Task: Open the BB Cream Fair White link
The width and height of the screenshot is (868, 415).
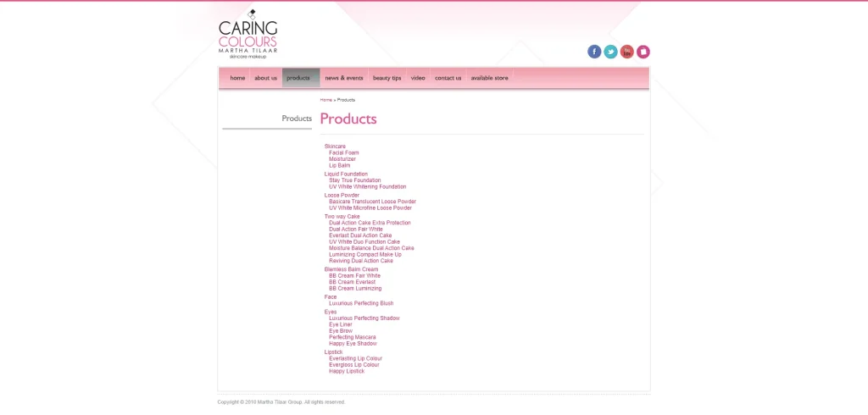Action: point(355,276)
